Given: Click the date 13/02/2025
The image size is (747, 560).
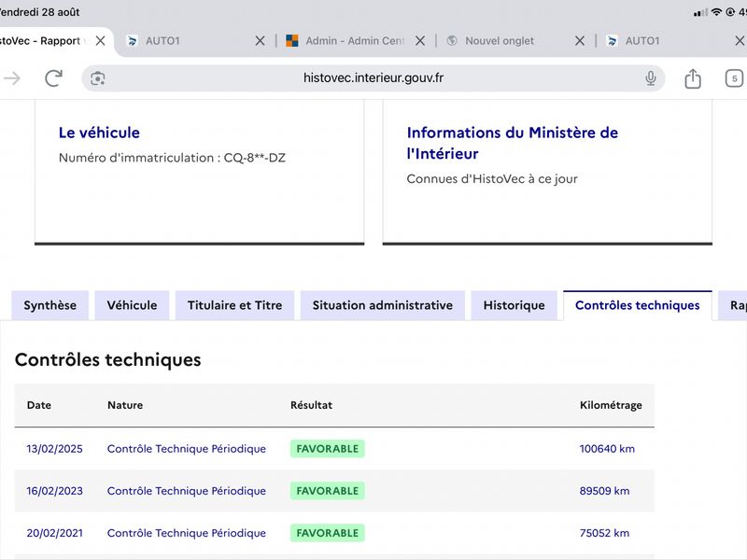Looking at the screenshot, I should click(54, 449).
